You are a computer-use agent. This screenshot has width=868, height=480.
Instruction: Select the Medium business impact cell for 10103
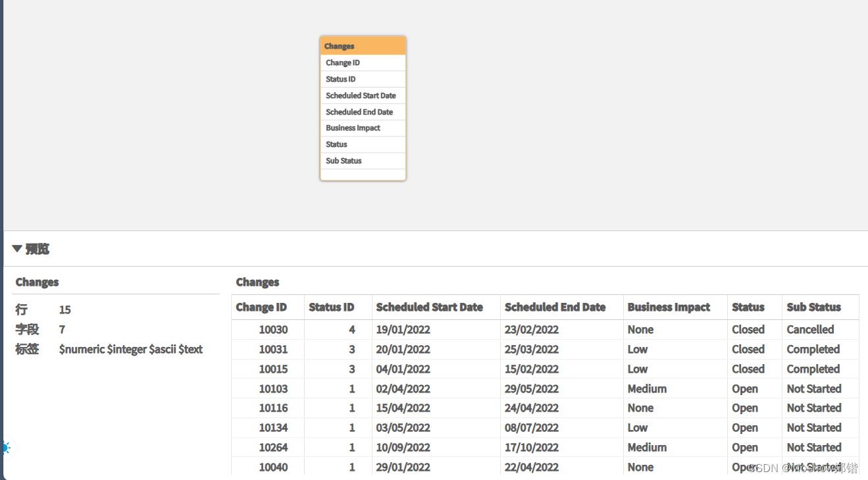647,388
